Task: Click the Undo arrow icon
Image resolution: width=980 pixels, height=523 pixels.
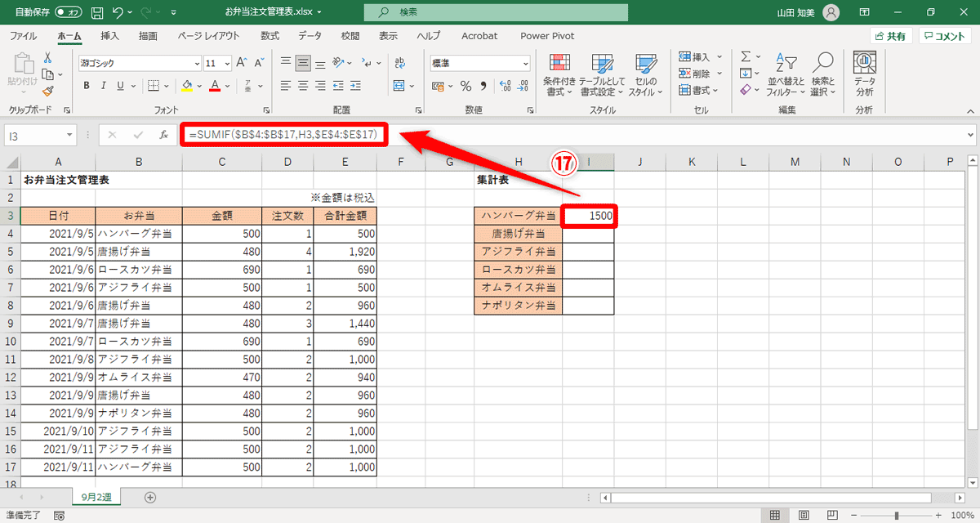Action: pyautogui.click(x=119, y=13)
